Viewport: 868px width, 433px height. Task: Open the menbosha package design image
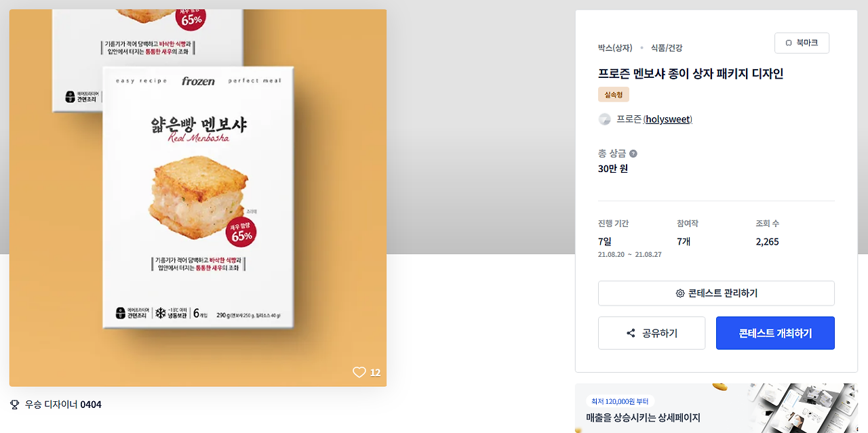coord(198,198)
